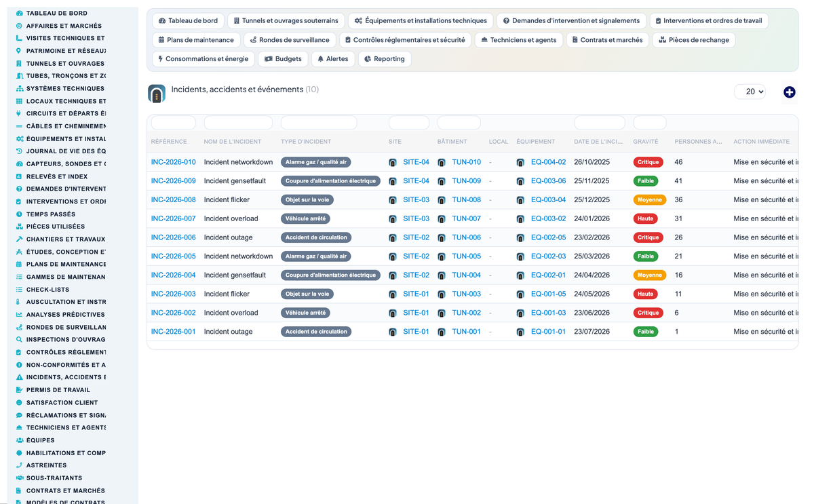Open the Reporting tab
This screenshot has width=814, height=504.
point(385,59)
